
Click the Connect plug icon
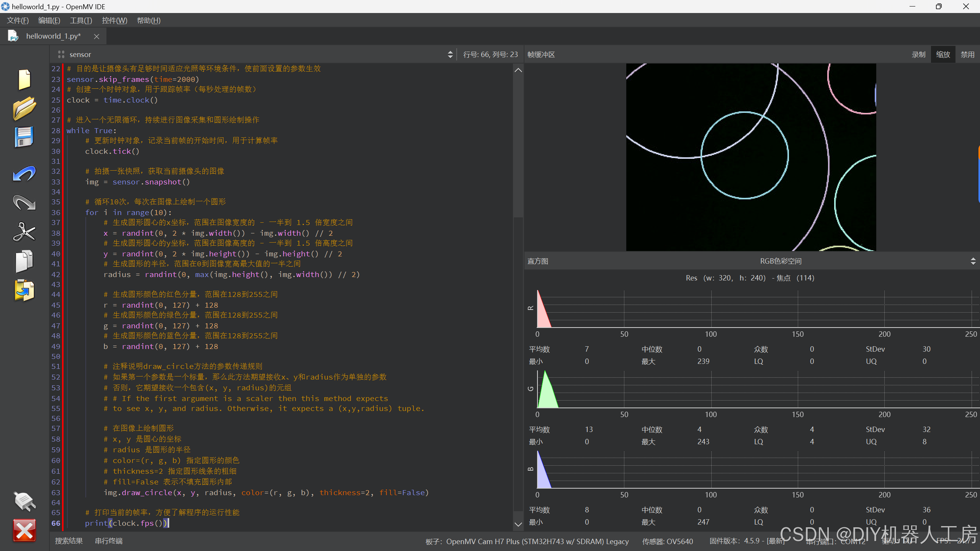point(24,501)
